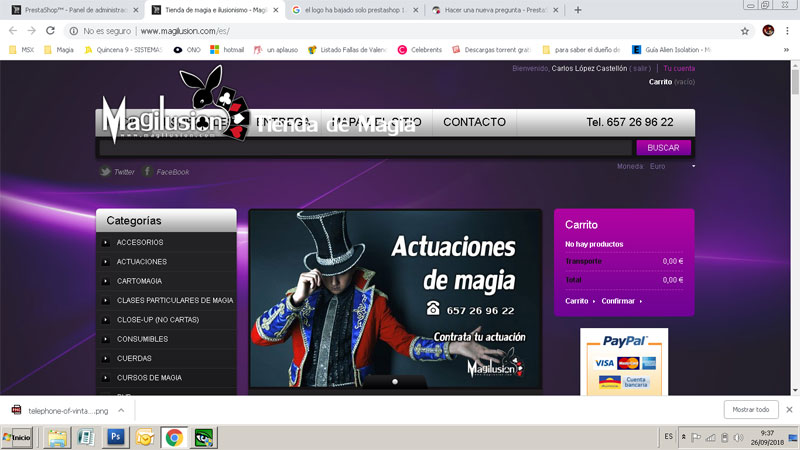Screen dimensions: 800x450
Task: Open a new tab with the plus button
Action: 578,10
